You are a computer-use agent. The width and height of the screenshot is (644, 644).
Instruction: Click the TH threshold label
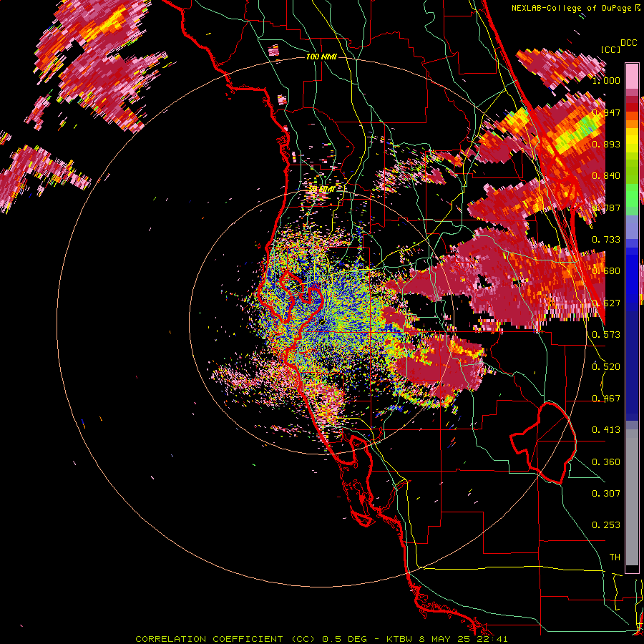pos(615,557)
